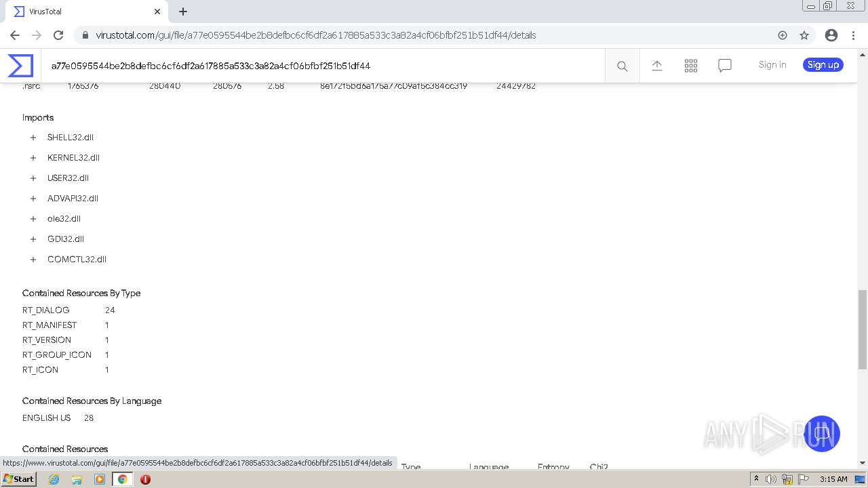
Task: Click the Sign up button
Action: point(823,65)
